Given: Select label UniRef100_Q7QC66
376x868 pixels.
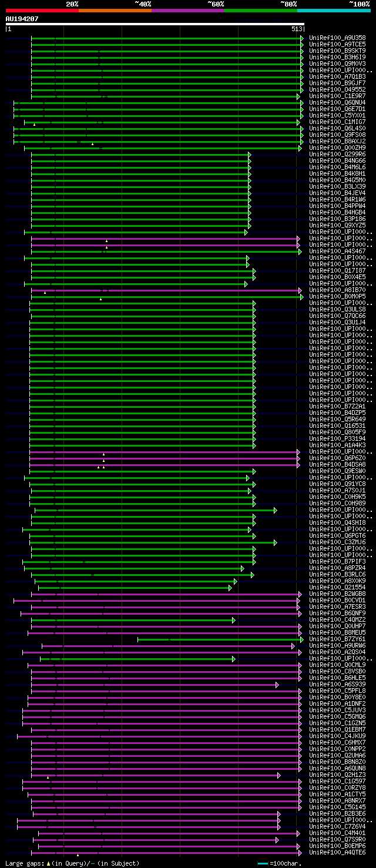Looking at the screenshot, I should (x=337, y=316).
